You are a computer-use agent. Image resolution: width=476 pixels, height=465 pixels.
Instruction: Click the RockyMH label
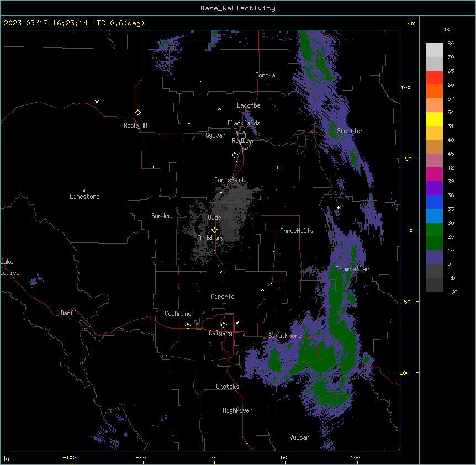(135, 125)
